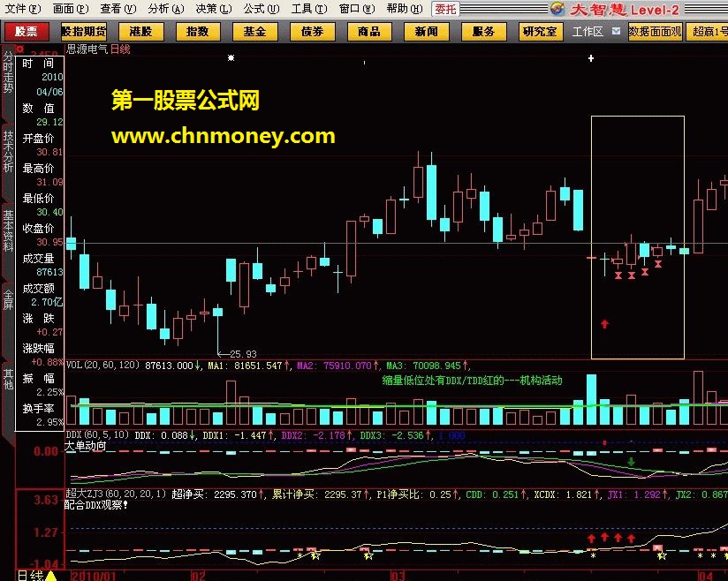
Task: Open the 文件(F) menu
Action: tap(22, 8)
